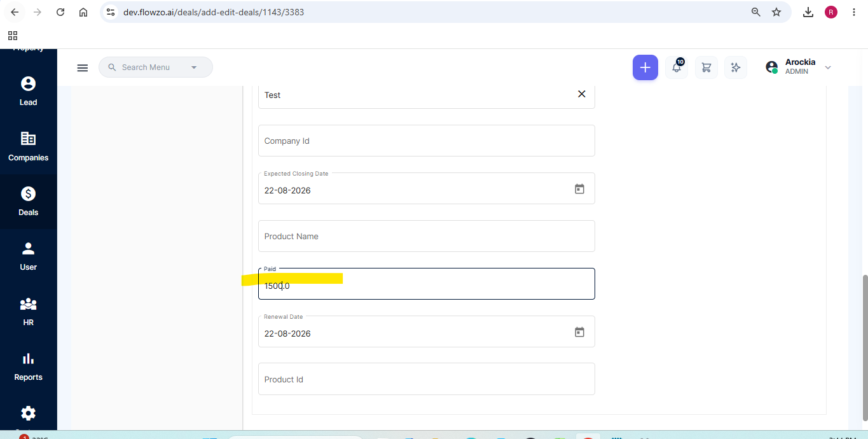Open the Reports section
This screenshot has height=439, width=868.
(28, 366)
